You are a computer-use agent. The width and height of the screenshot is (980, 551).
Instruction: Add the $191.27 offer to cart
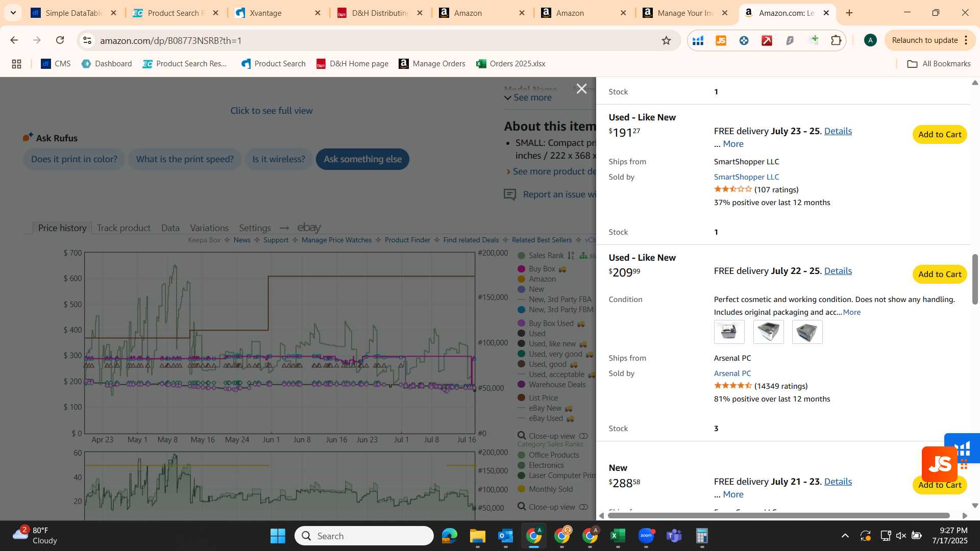(x=940, y=135)
